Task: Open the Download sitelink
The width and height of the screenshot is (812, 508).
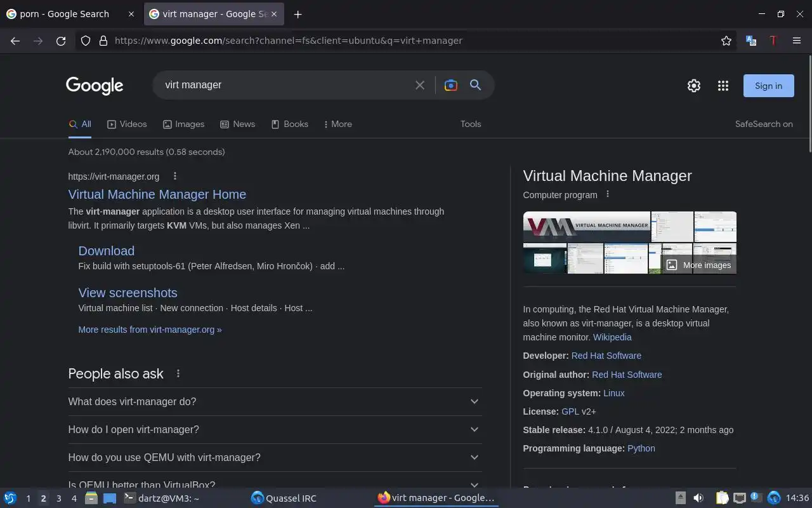Action: point(107,251)
